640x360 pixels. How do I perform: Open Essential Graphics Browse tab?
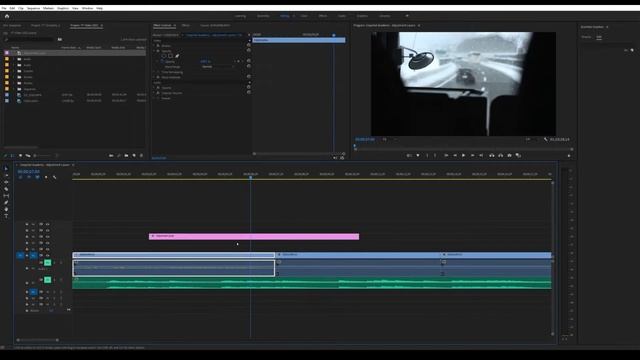click(x=586, y=37)
